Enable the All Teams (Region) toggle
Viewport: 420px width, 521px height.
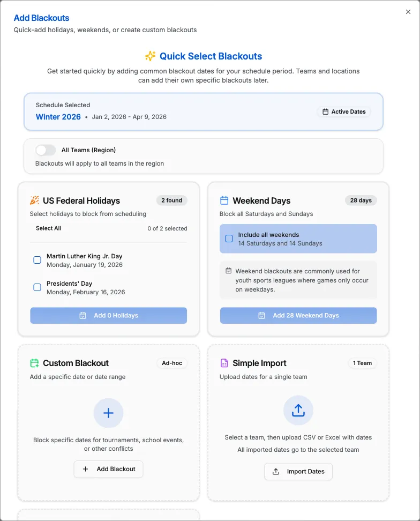(46, 150)
